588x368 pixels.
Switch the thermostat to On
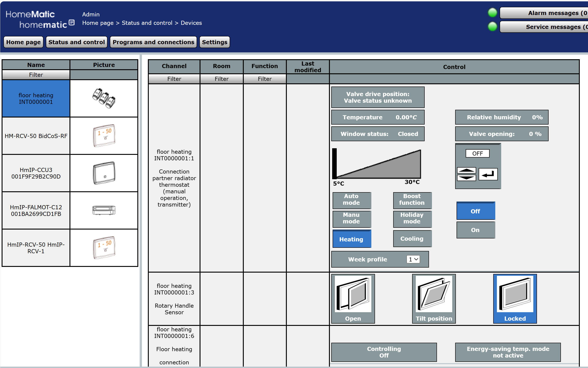[475, 230]
